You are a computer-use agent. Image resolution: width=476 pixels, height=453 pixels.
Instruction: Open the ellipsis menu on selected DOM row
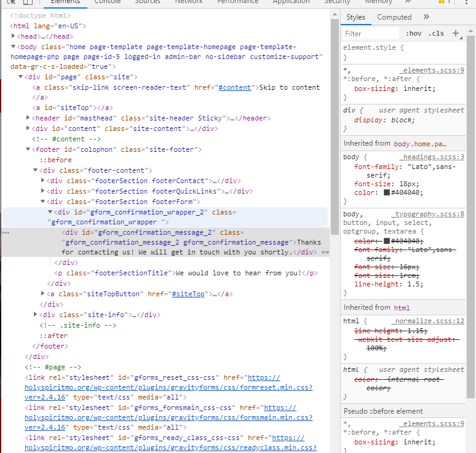point(6,234)
